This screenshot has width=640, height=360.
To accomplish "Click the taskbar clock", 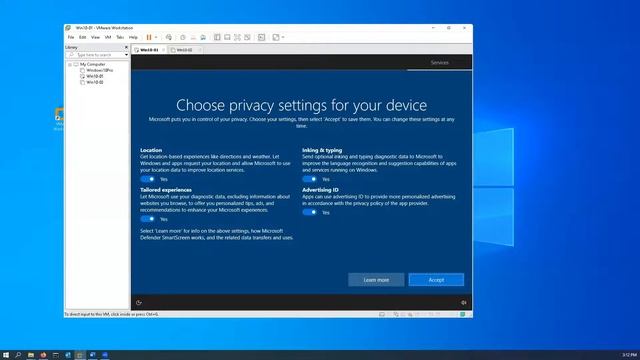I will click(x=629, y=355).
